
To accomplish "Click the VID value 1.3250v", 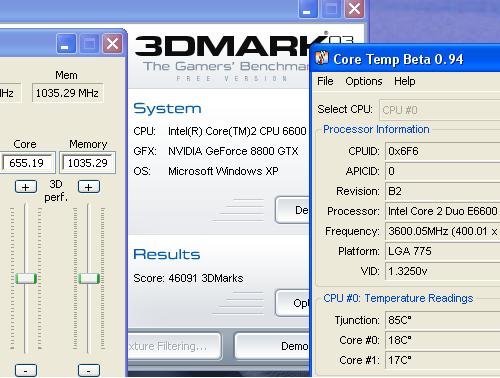I will [x=442, y=271].
